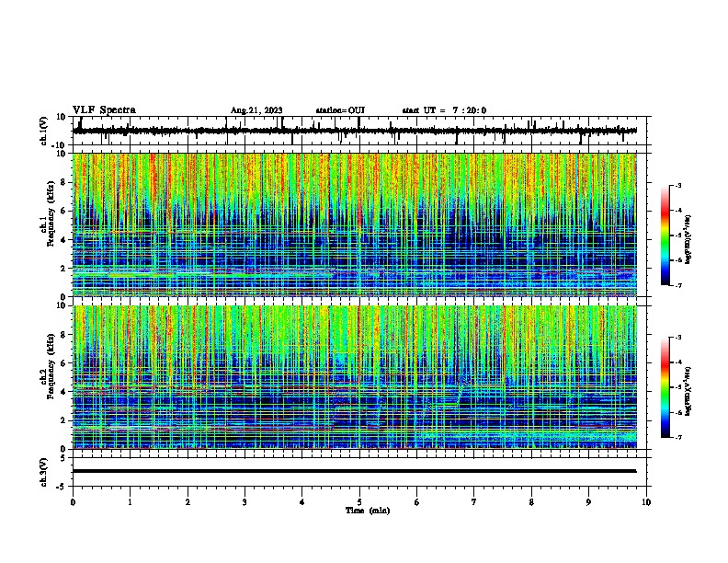Click the "-7" tick on ch.2 colorbar
This screenshot has width=728, height=563.
point(678,437)
